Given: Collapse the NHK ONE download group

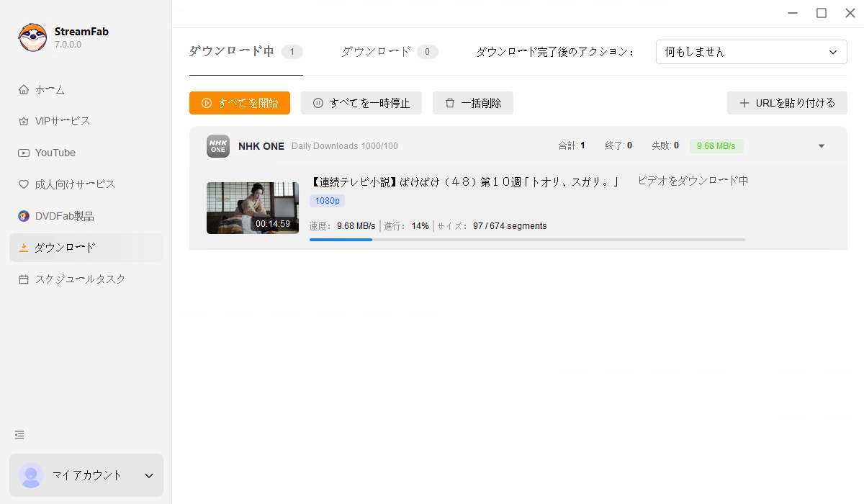Looking at the screenshot, I should pos(821,145).
